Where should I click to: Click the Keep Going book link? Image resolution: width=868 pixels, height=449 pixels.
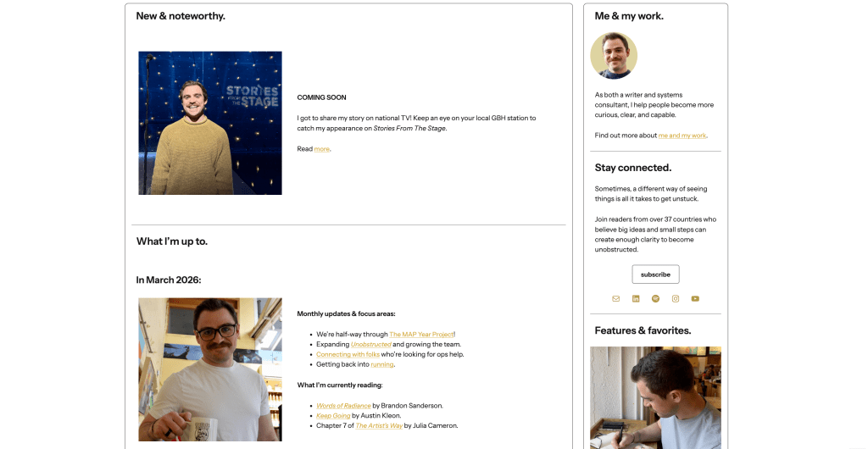coord(333,416)
